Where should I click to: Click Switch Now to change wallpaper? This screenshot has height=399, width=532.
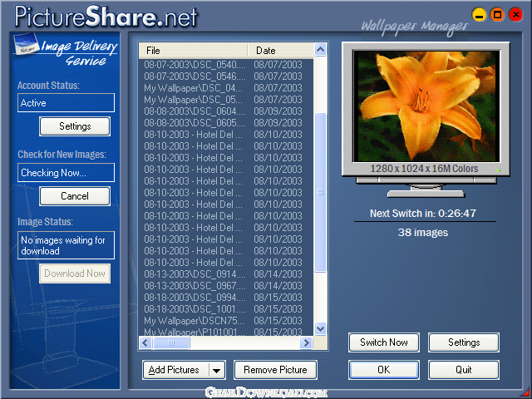pyautogui.click(x=384, y=342)
